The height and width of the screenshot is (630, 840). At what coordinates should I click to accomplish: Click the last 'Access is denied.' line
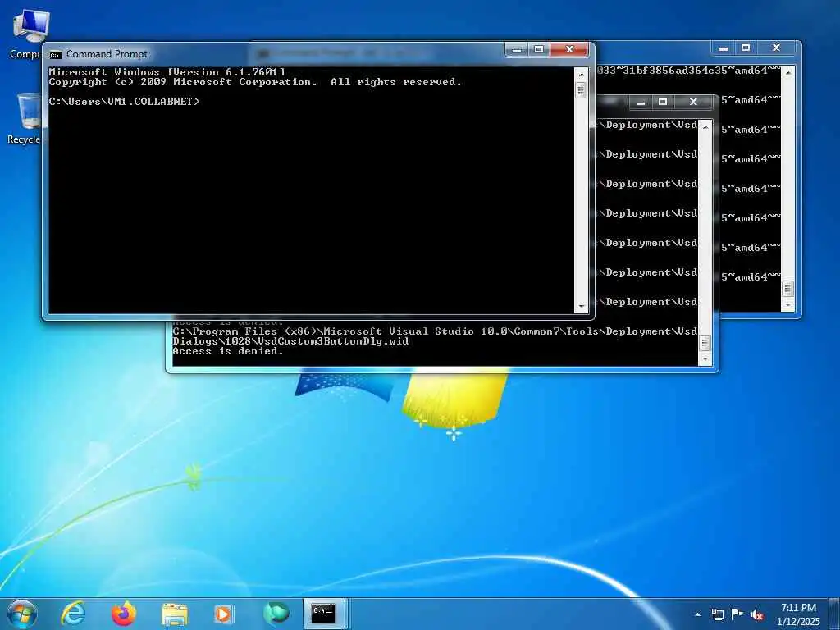coord(228,351)
